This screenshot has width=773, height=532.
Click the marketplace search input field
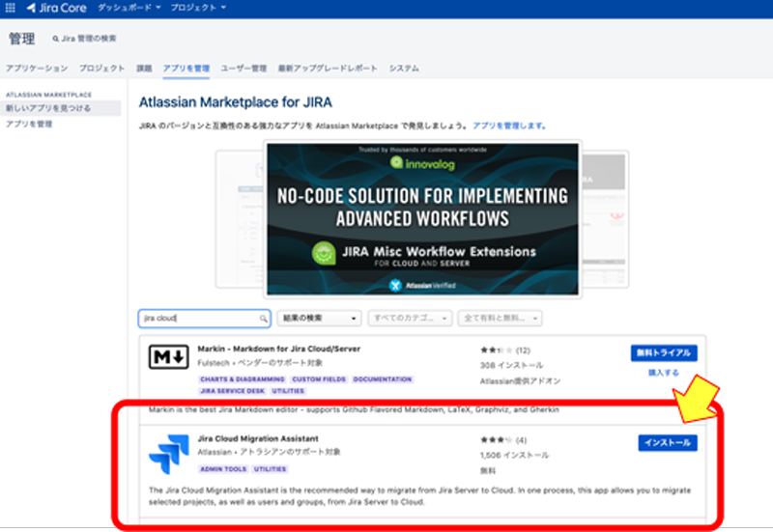204,319
